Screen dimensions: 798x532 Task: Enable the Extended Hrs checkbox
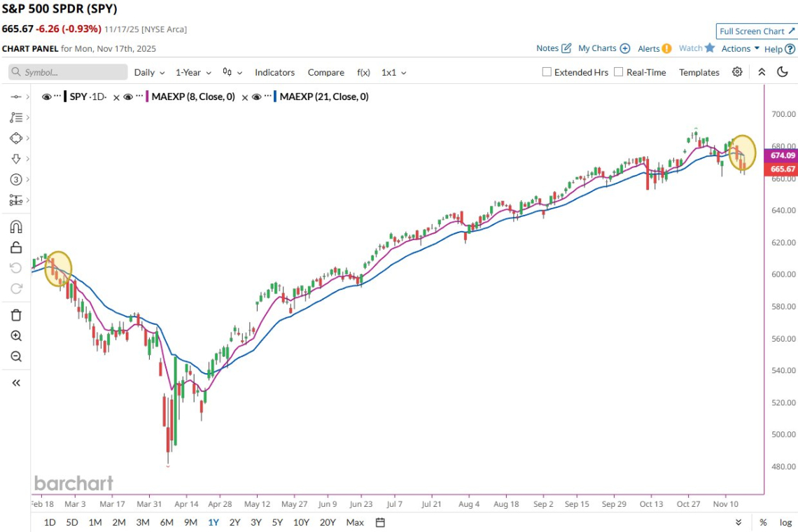(x=547, y=72)
